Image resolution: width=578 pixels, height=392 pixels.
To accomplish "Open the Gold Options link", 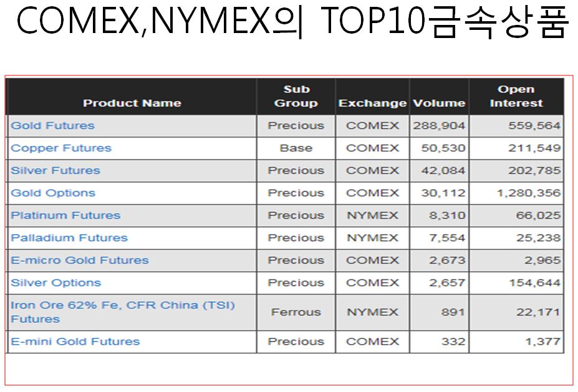I will tap(53, 193).
